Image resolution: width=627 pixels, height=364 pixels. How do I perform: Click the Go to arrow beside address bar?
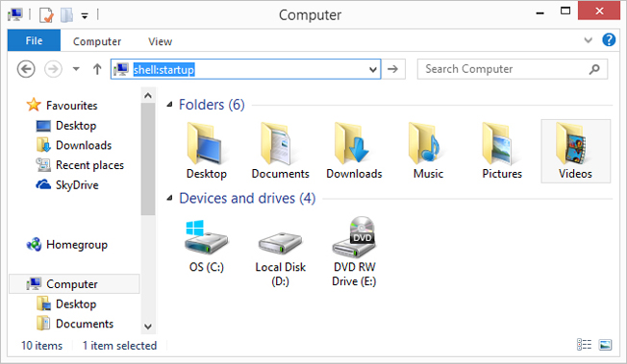pos(393,69)
